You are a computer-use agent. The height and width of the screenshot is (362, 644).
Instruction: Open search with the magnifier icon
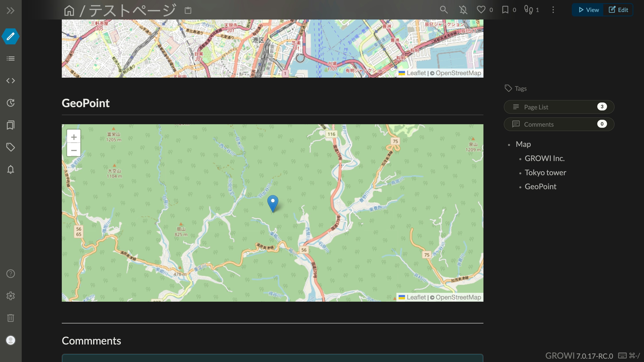click(x=444, y=10)
